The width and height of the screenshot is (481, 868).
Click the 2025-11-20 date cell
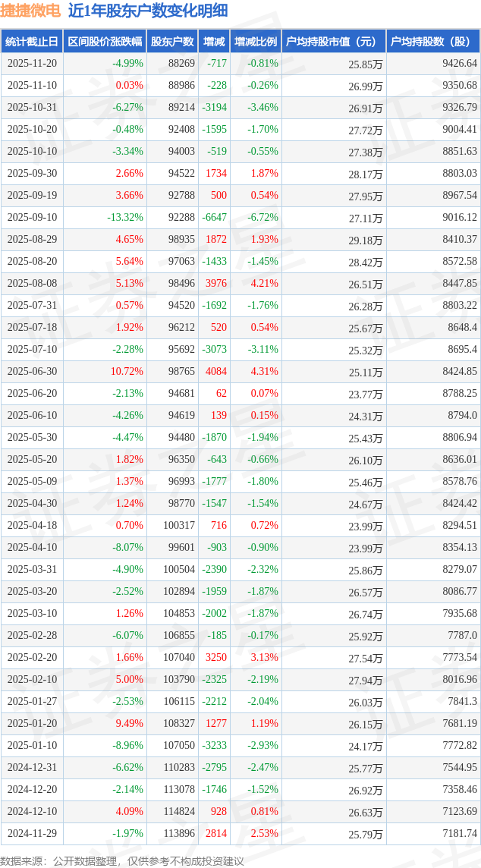[x=33, y=64]
